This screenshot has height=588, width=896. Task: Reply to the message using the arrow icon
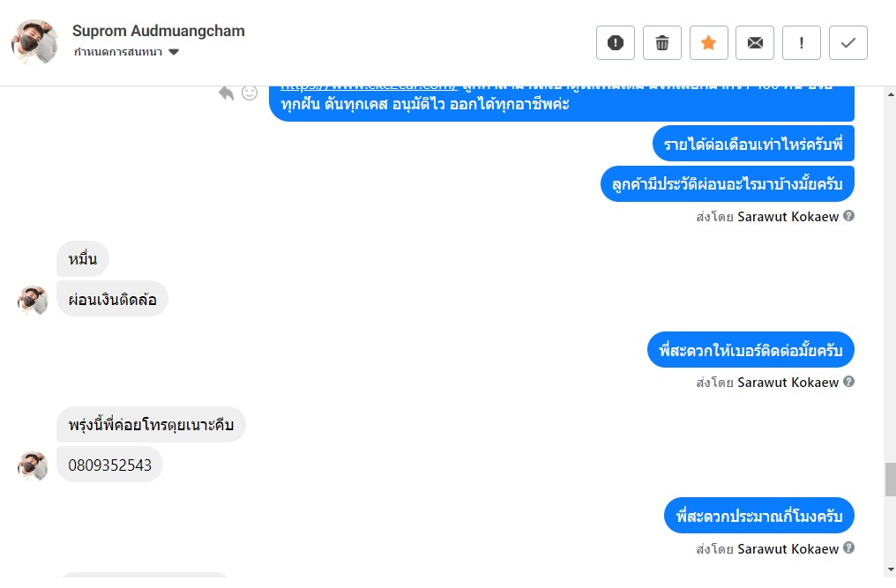click(x=227, y=93)
